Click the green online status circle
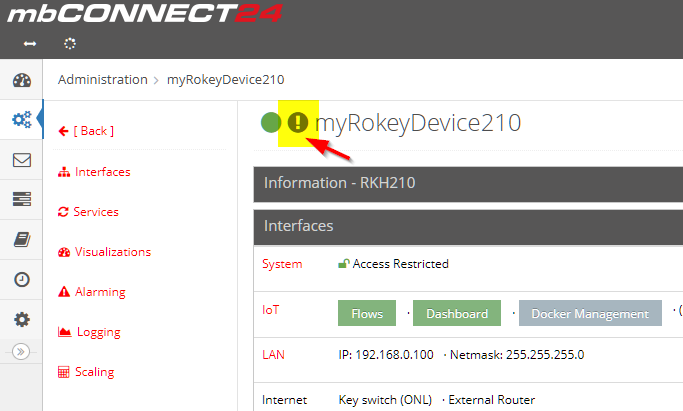This screenshot has width=683, height=411. pyautogui.click(x=271, y=122)
